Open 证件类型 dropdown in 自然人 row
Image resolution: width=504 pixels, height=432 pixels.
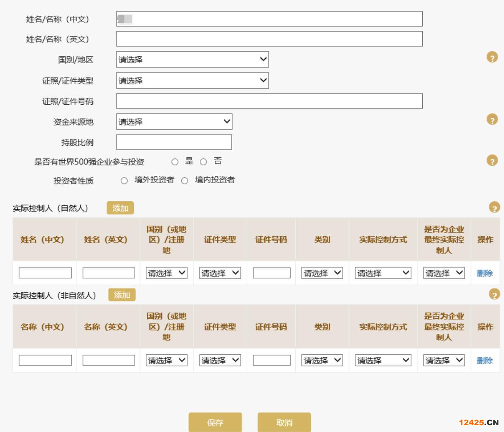coord(220,273)
